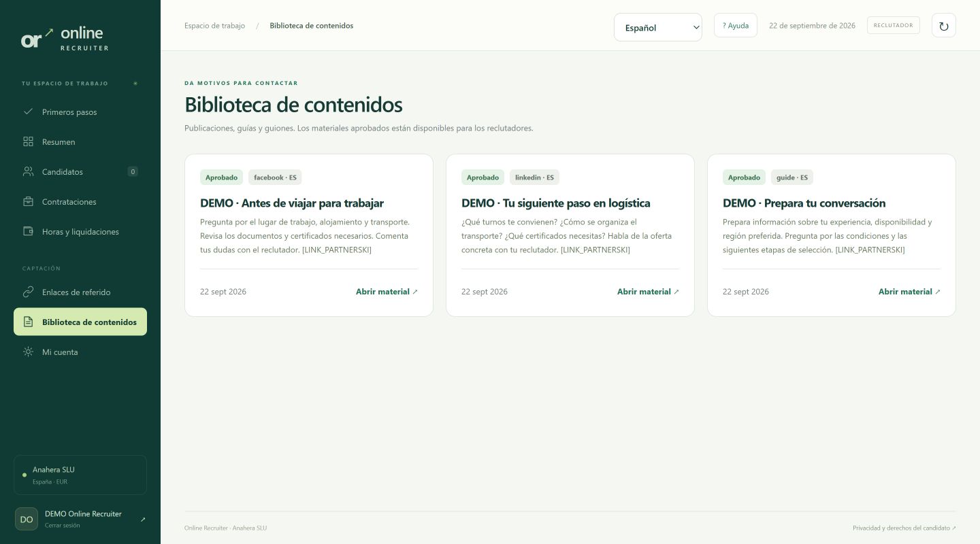Click the Enlaces de referido link icon
Screen dimensions: 980x544
point(28,292)
